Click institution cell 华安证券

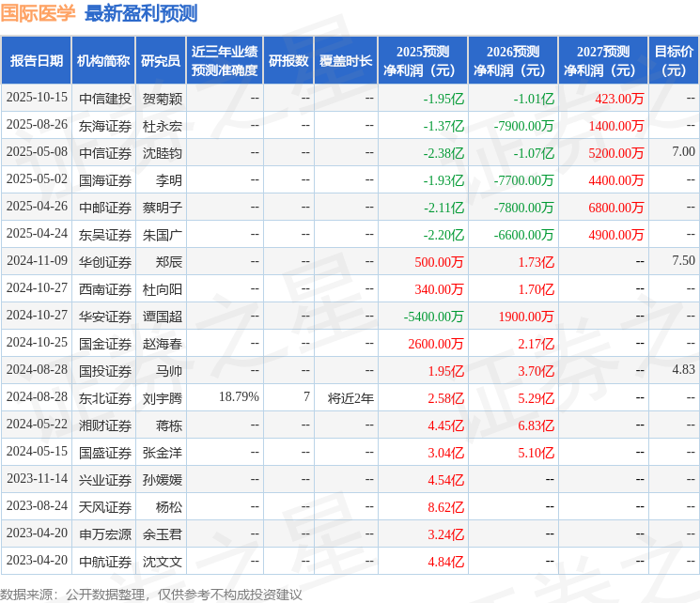(x=105, y=317)
